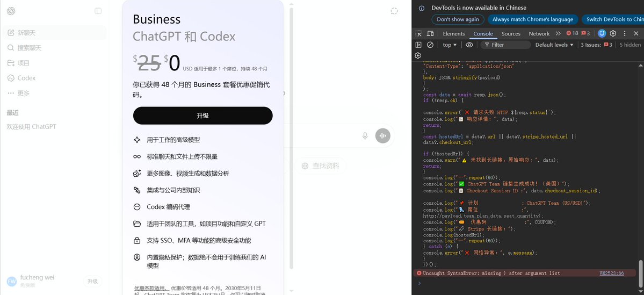Click the DevTools info notice icon
Viewport: 644px width, 295px height.
coord(422,8)
